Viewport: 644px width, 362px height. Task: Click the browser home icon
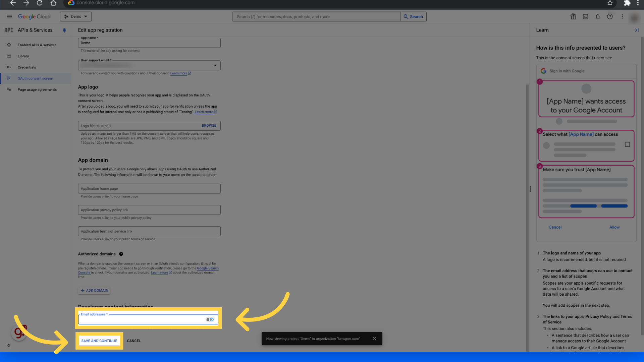[53, 3]
